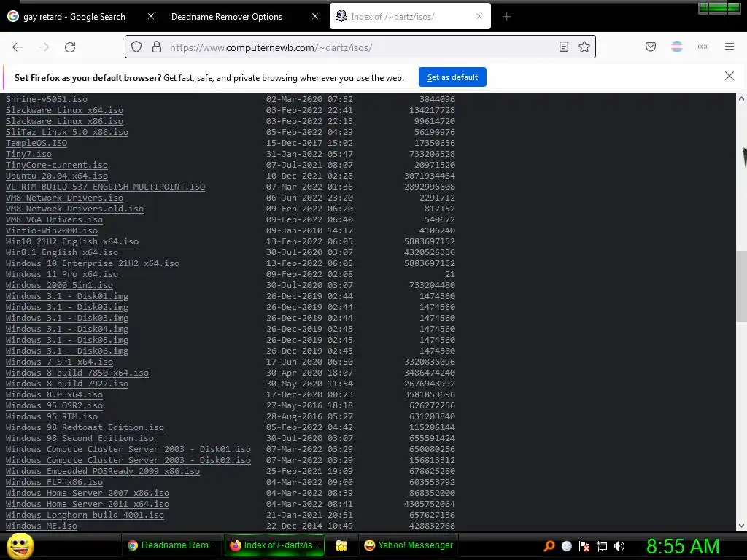Open Deadname Rem... Chrome taskbar item
747x560 pixels.
171,545
